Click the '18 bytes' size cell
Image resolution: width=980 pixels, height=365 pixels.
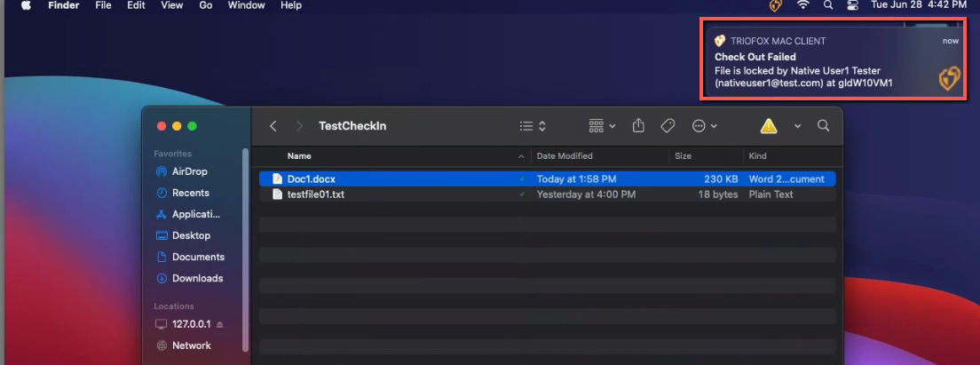[718, 194]
